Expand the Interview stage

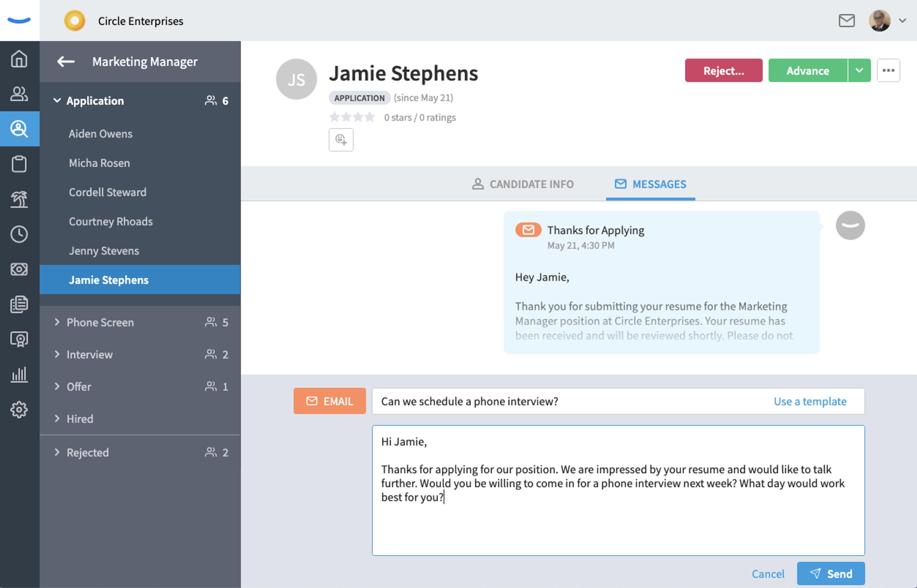57,354
